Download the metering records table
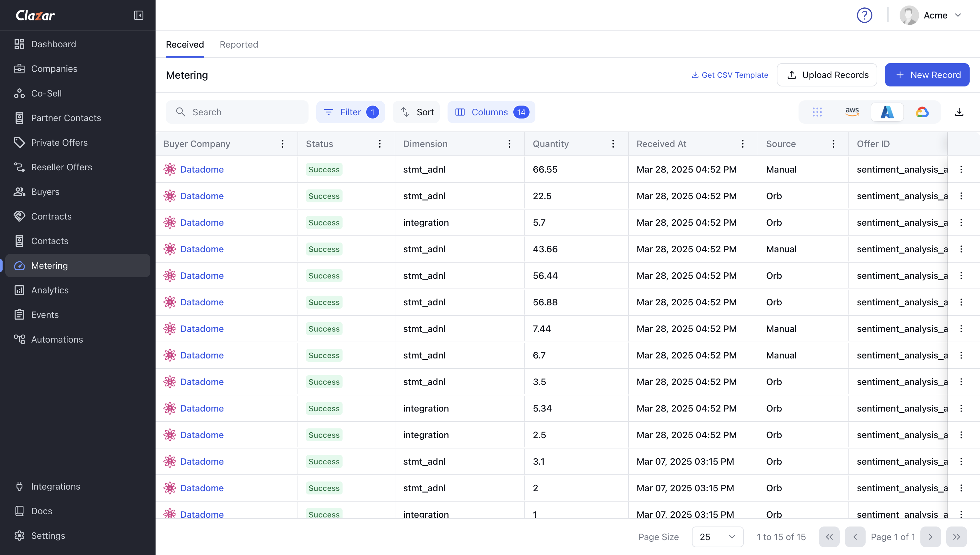980x555 pixels. click(x=959, y=112)
